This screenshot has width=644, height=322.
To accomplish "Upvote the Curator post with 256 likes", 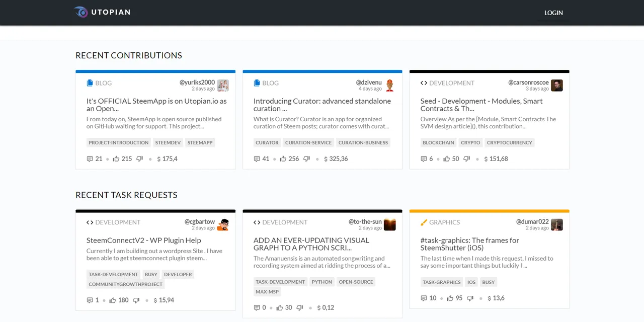I will 283,159.
